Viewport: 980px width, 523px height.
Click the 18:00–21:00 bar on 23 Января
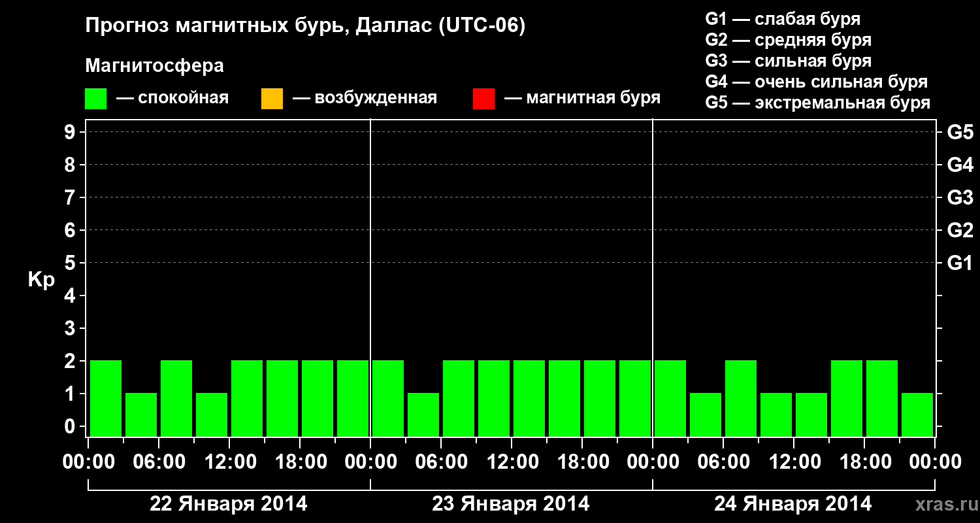(600, 398)
